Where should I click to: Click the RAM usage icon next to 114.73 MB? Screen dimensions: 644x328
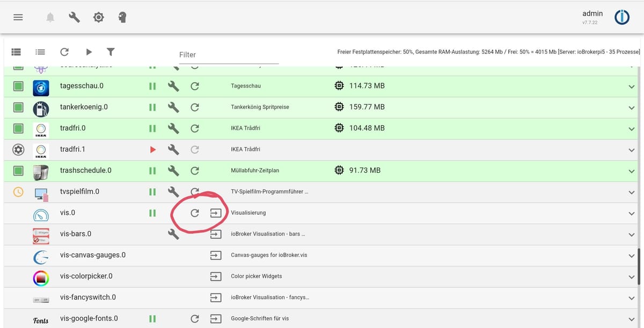[x=339, y=85]
